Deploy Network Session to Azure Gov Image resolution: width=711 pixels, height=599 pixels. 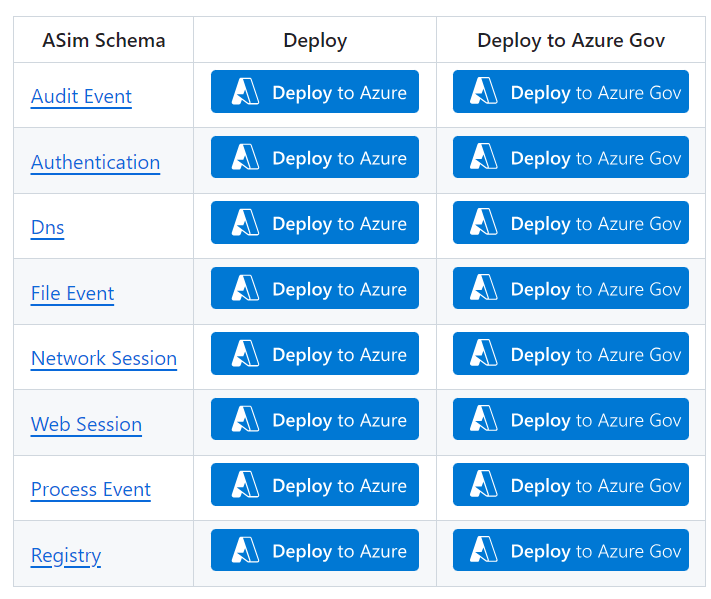(x=571, y=354)
